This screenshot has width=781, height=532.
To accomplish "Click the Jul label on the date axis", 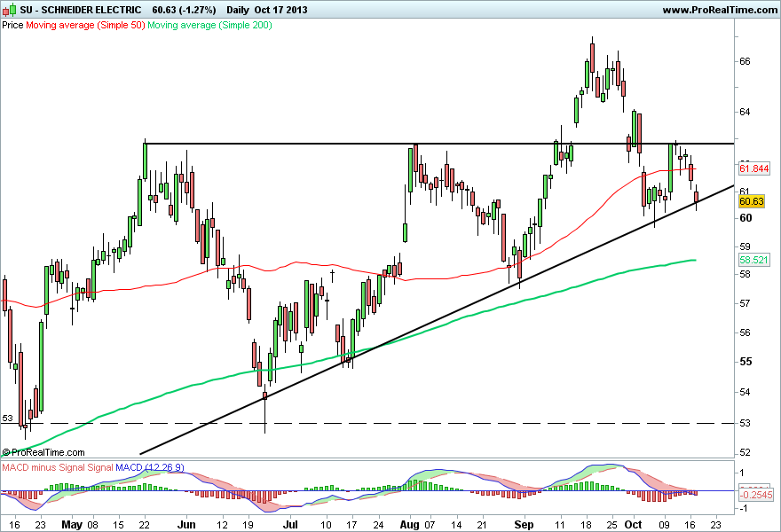I will click(x=290, y=525).
